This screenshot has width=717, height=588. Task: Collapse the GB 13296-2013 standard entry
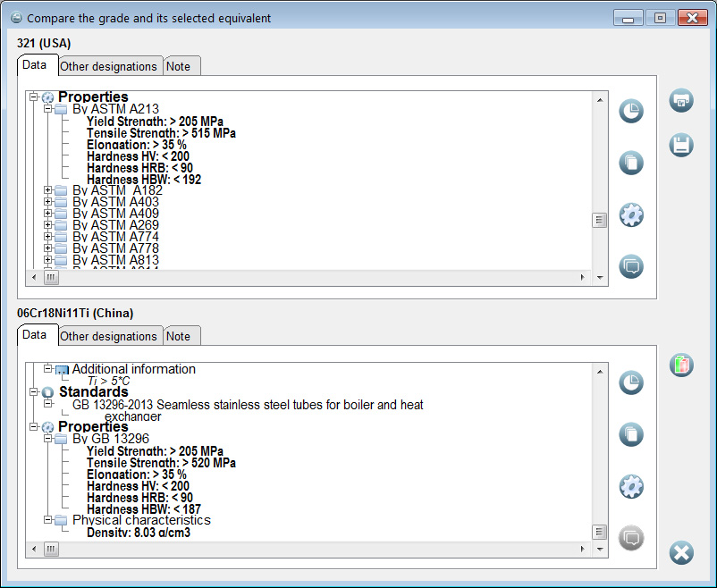(47, 404)
